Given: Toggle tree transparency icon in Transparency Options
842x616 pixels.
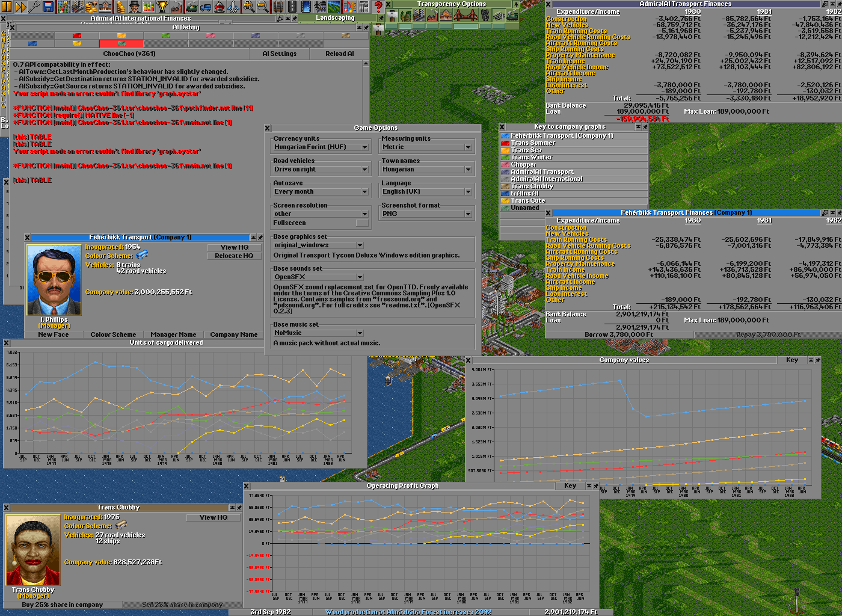Looking at the screenshot, I should click(405, 16).
